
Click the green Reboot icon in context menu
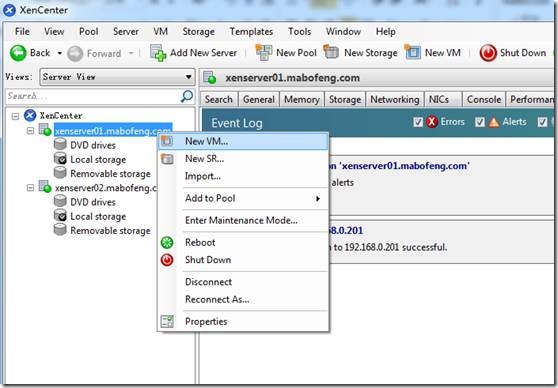(x=167, y=242)
